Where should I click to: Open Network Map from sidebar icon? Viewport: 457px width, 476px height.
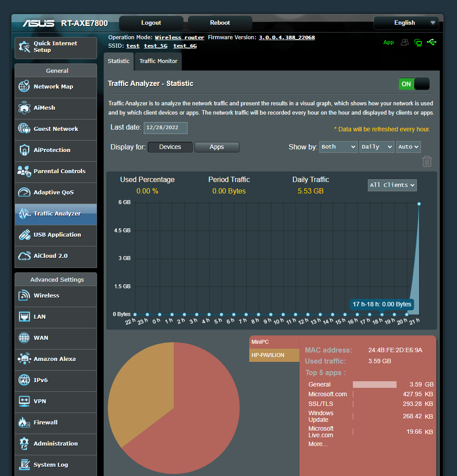click(24, 86)
